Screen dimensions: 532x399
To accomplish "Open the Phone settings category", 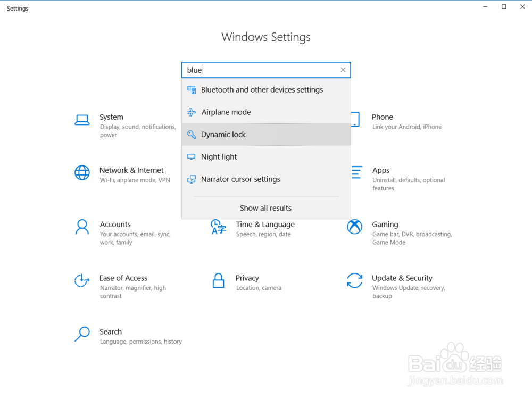I will click(x=397, y=121).
